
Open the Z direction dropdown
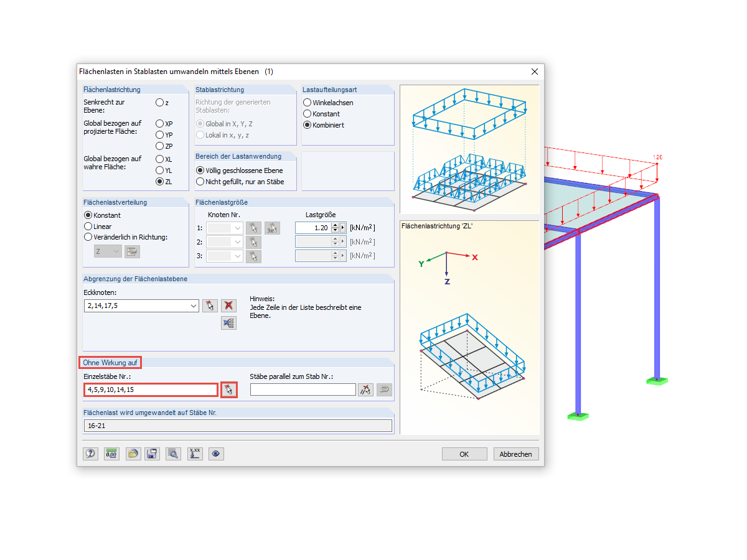tap(116, 251)
